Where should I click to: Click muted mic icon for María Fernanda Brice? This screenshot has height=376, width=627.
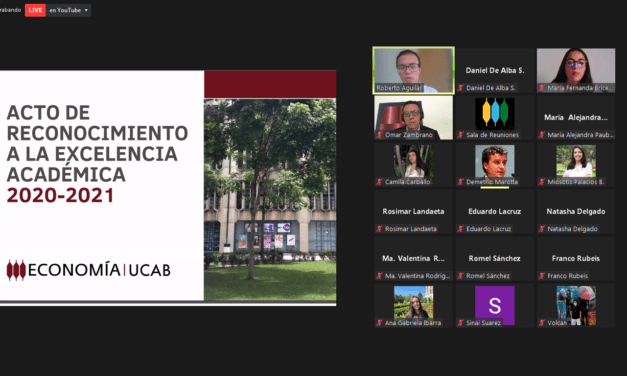[542, 88]
